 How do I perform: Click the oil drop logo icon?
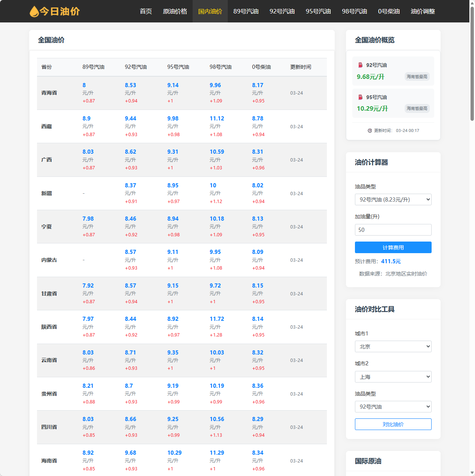[34, 12]
